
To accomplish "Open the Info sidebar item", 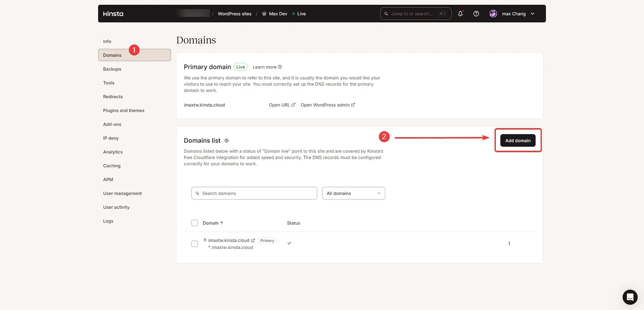I will tap(107, 41).
